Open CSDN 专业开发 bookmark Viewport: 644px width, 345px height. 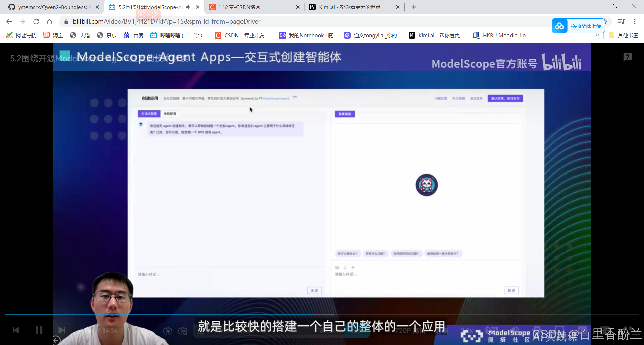242,35
